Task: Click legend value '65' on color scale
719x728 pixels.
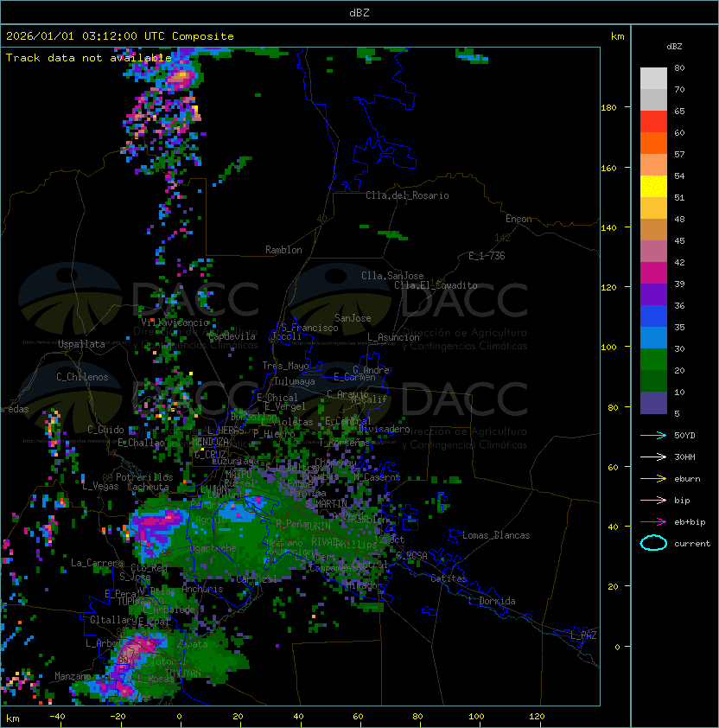Action: [x=679, y=112]
